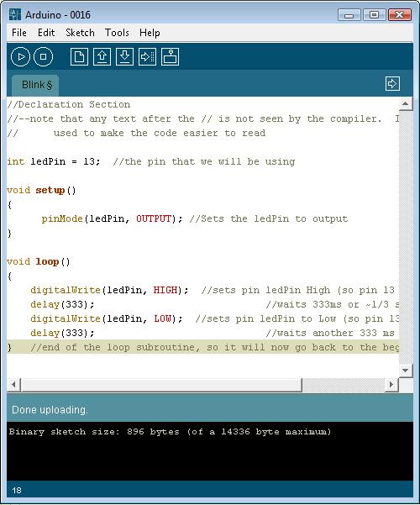Image resolution: width=420 pixels, height=505 pixels.
Task: Open the Edit menu
Action: (46, 33)
